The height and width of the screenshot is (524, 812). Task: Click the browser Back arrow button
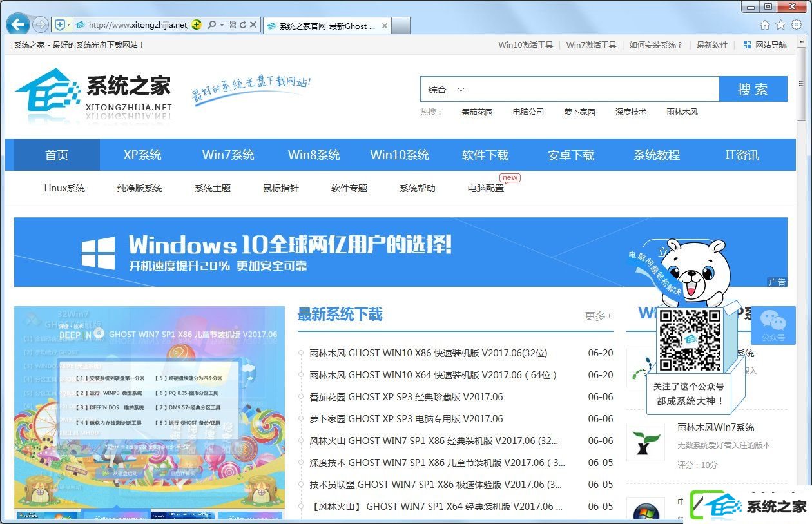(18, 24)
